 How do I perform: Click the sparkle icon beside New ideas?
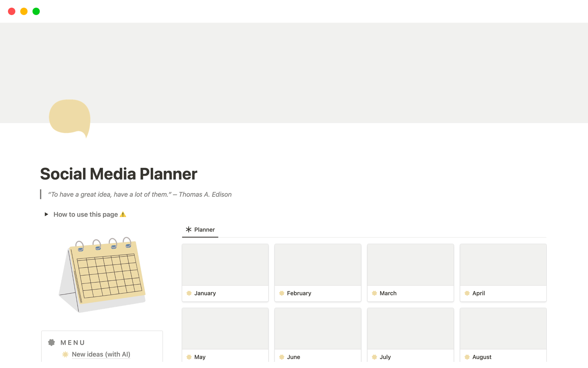pos(65,354)
